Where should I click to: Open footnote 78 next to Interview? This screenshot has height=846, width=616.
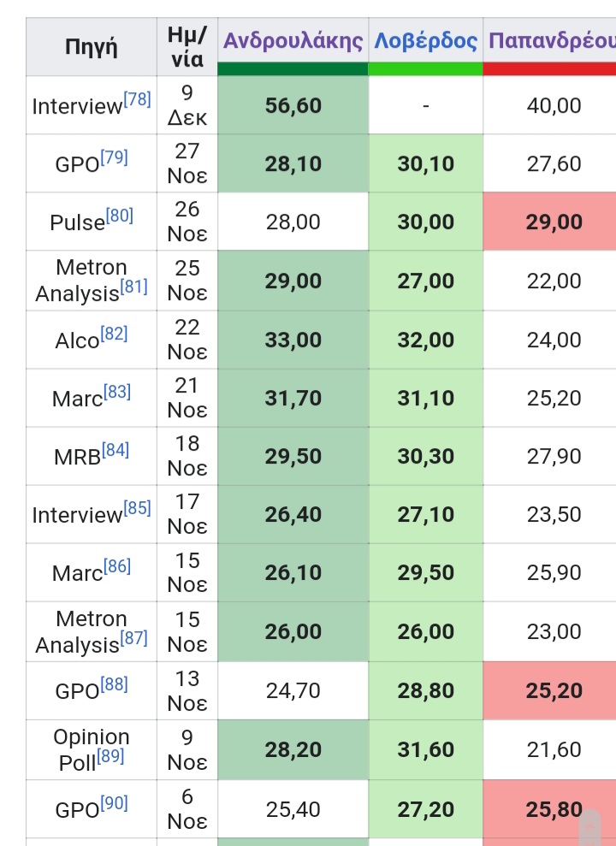[x=137, y=99]
